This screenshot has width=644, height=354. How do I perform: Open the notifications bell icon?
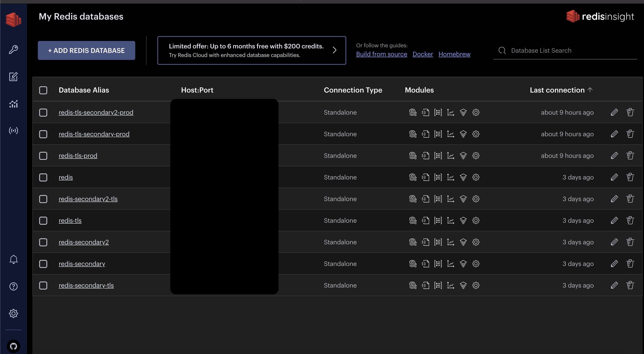point(14,259)
